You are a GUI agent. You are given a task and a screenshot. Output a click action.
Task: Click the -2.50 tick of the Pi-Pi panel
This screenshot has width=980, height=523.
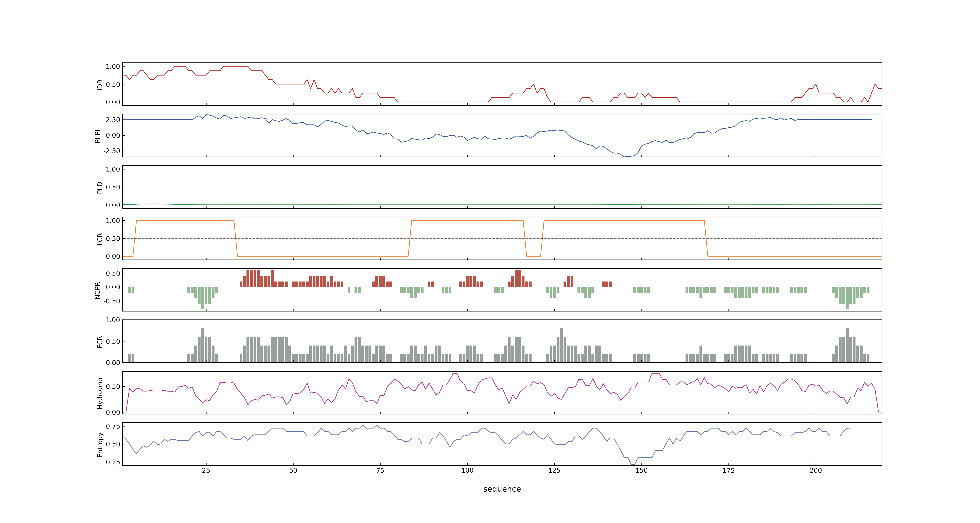click(111, 151)
